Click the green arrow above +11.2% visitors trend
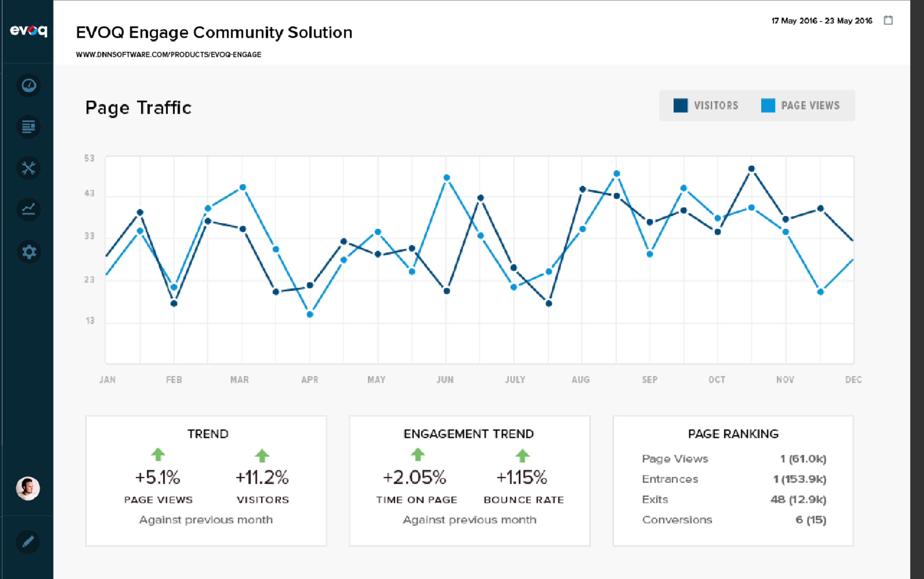The image size is (924, 579). pos(262,456)
